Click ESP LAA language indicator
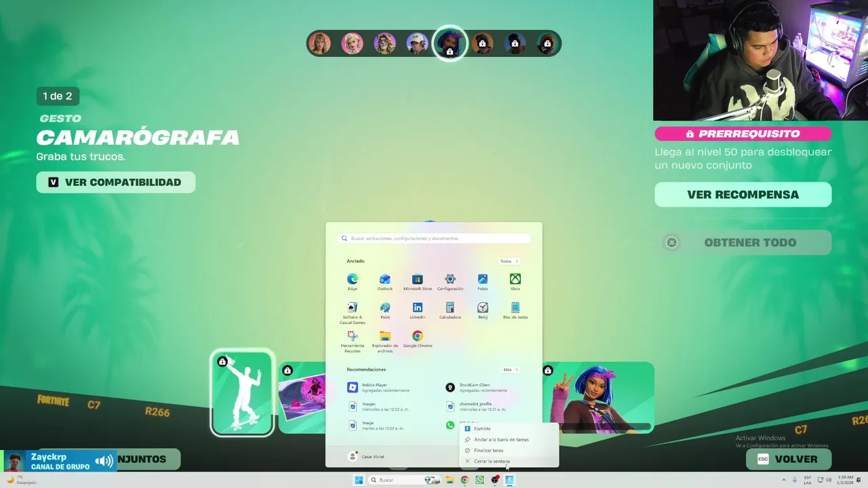The height and width of the screenshot is (488, 868). click(x=808, y=480)
